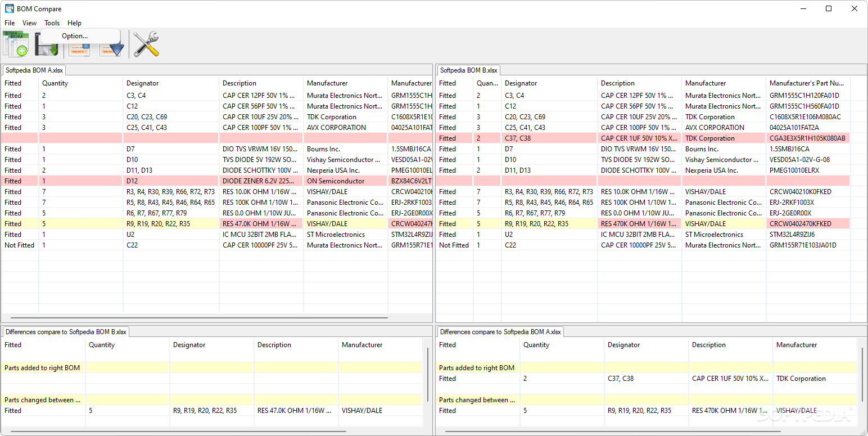The height and width of the screenshot is (436, 868).
Task: Click Manufacturer's Part Nu... header in BOM B
Action: coord(807,83)
